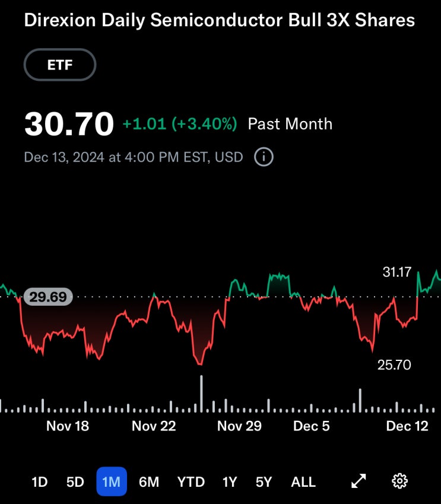Tap the Dec 13, 2024 timestamp text
Viewport: 441px width, 504px height.
tap(134, 157)
